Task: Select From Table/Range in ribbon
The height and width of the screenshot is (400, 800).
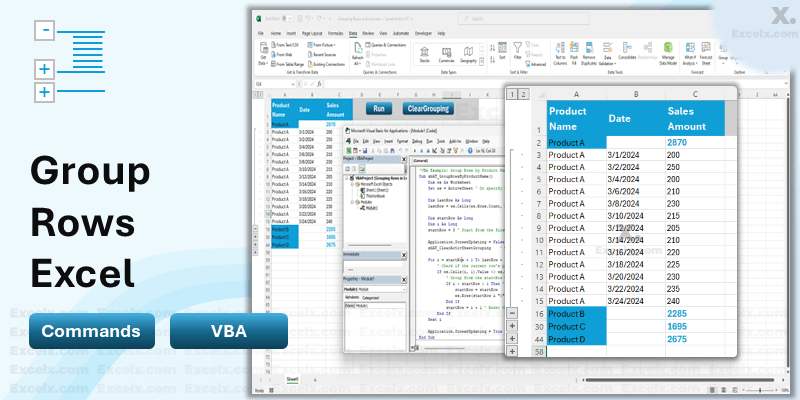Action: point(287,64)
